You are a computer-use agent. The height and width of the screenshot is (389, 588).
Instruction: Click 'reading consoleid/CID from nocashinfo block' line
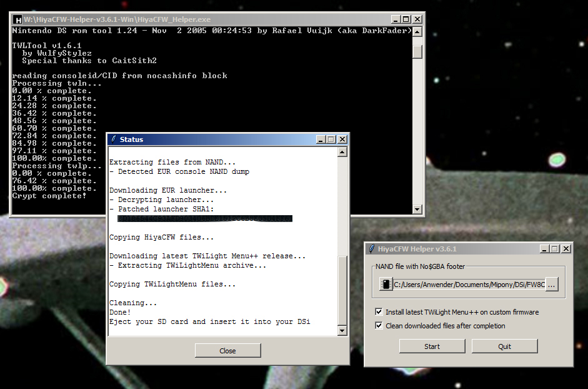(x=119, y=76)
